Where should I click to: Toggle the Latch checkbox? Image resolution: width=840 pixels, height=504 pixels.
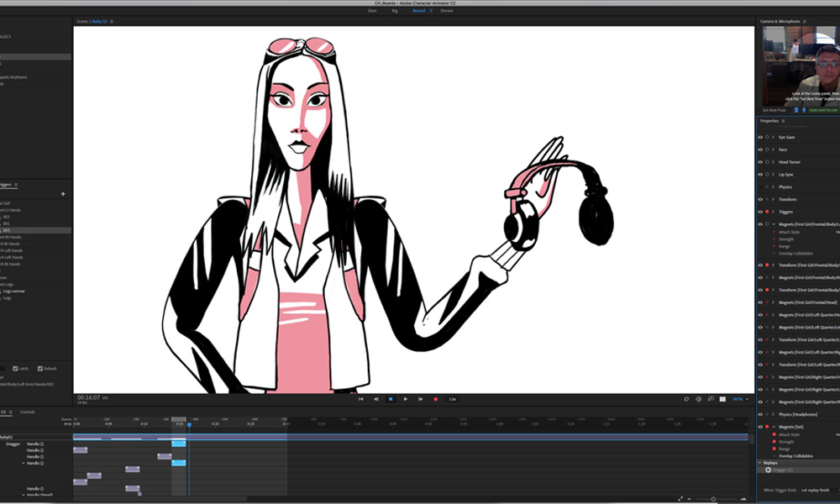tap(15, 369)
